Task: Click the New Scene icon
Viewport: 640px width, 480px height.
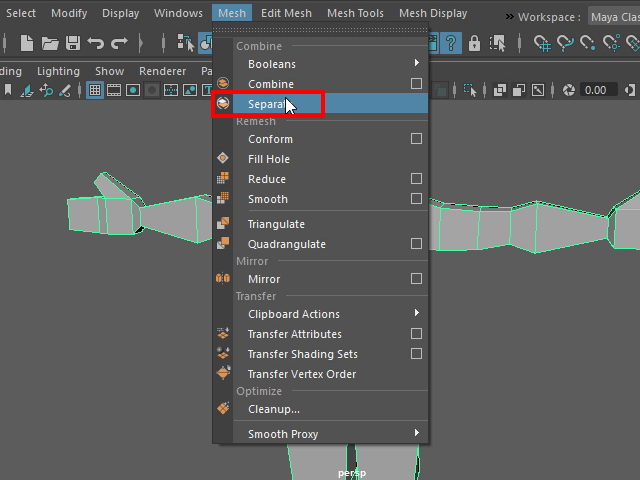Action: [27, 43]
